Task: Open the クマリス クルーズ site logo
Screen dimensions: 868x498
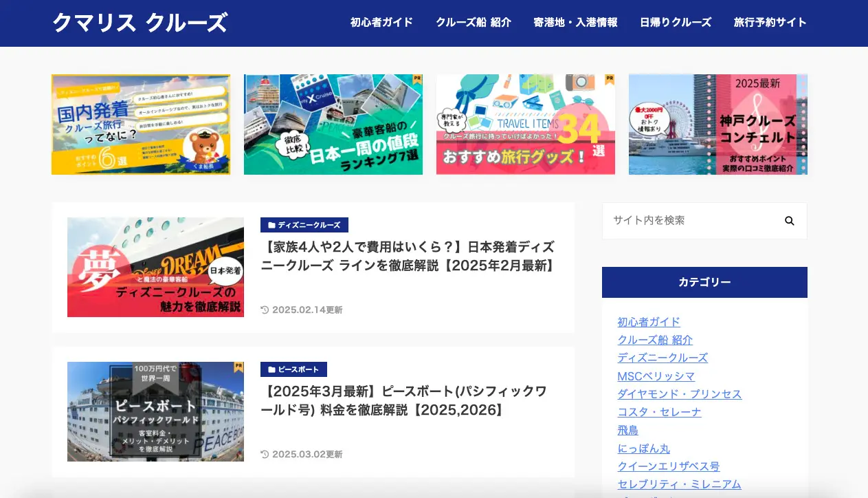Action: click(x=140, y=23)
